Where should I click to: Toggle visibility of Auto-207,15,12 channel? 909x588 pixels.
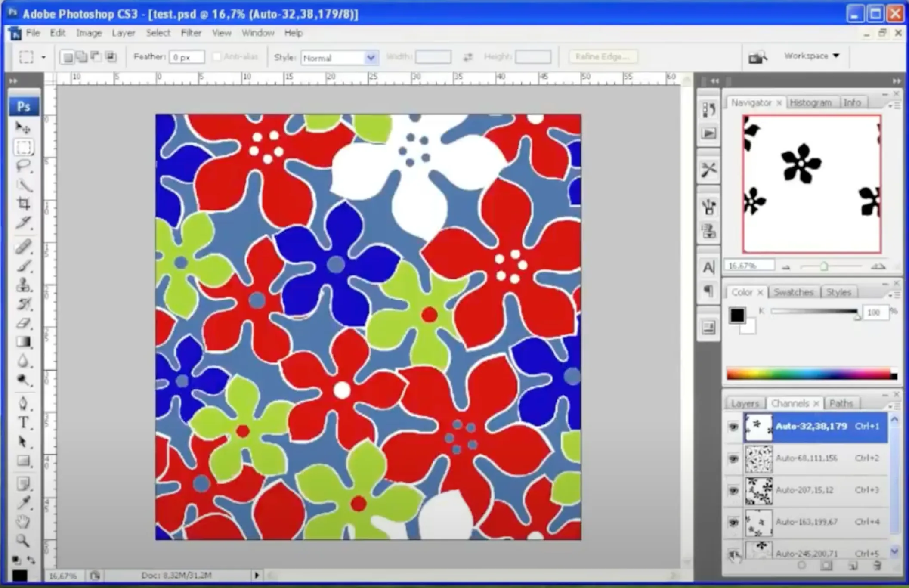pos(733,490)
